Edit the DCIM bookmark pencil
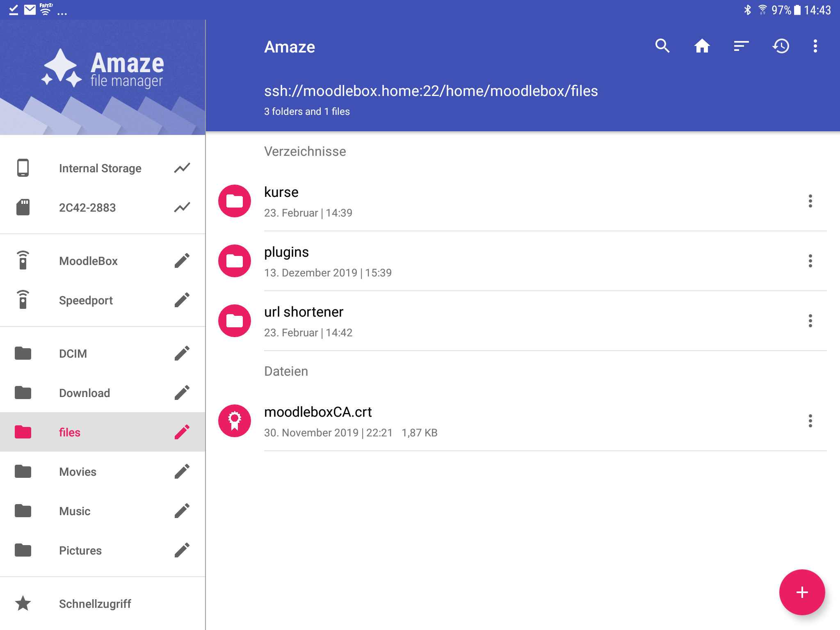Image resolution: width=840 pixels, height=630 pixels. tap(182, 353)
